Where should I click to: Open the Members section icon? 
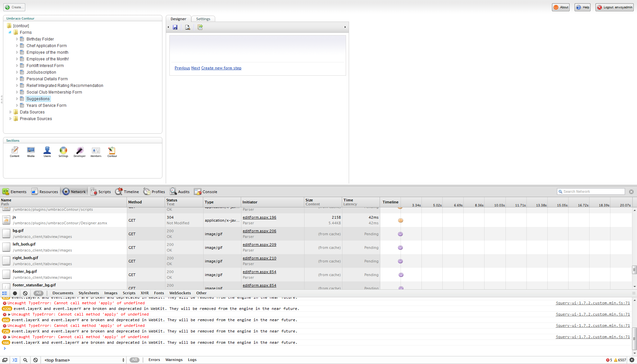click(x=96, y=152)
